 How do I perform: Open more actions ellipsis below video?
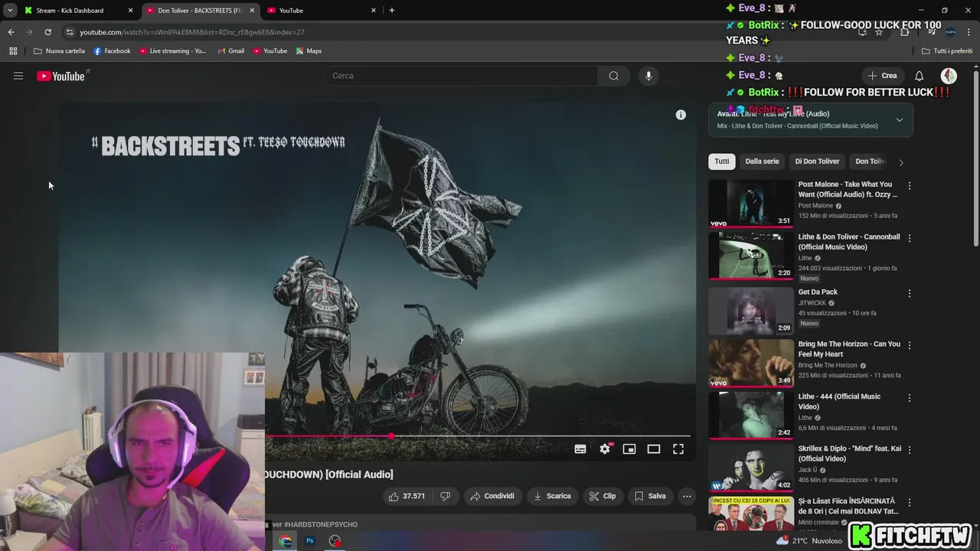[687, 496]
